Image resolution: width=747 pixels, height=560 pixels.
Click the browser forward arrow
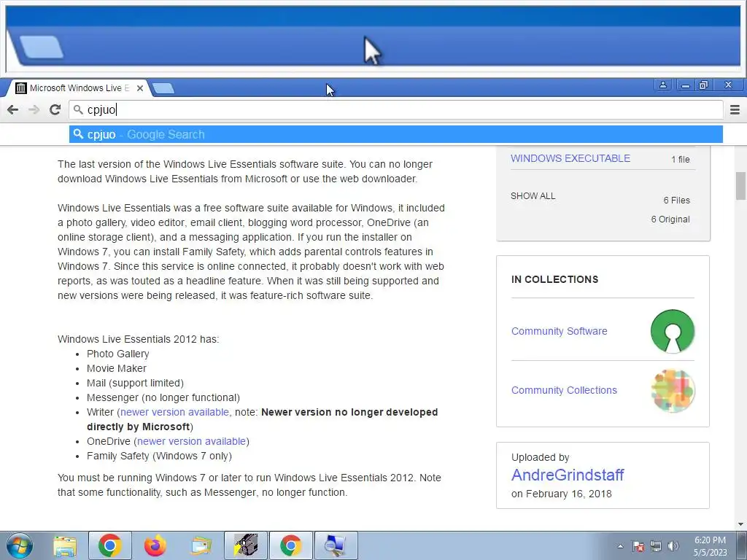coord(34,109)
